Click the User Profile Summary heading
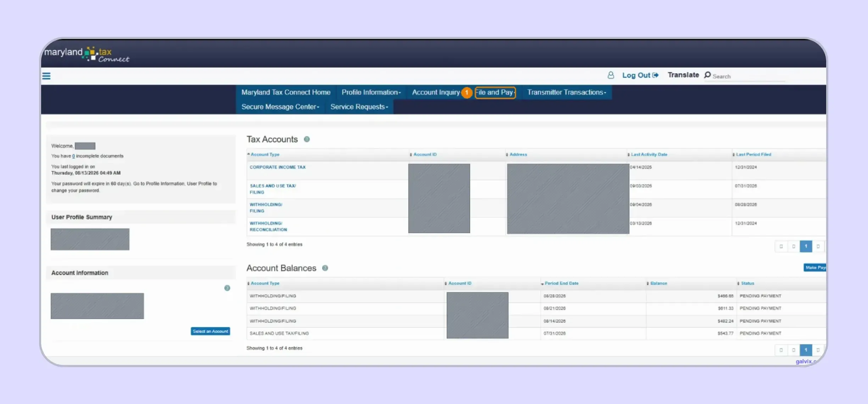 tap(82, 217)
